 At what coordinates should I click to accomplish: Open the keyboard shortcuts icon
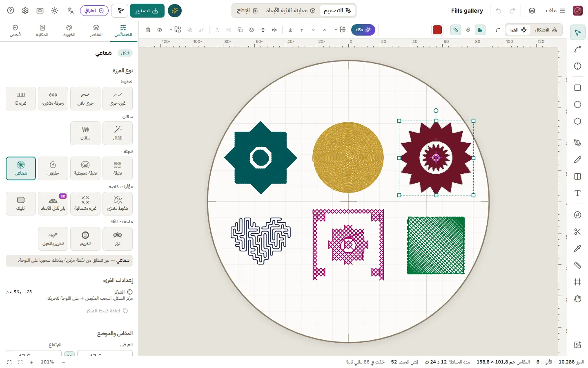pos(40,11)
